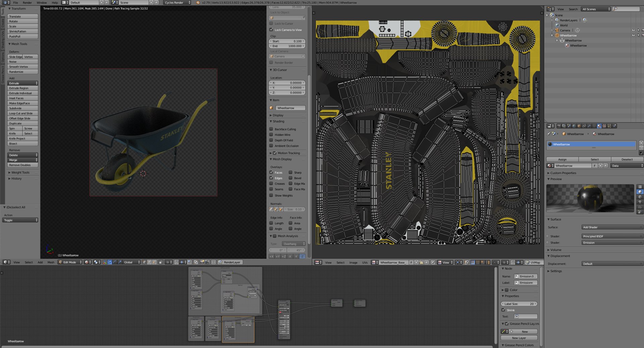Open the Mesh menu in 3D view header
The image size is (644, 348).
point(51,262)
